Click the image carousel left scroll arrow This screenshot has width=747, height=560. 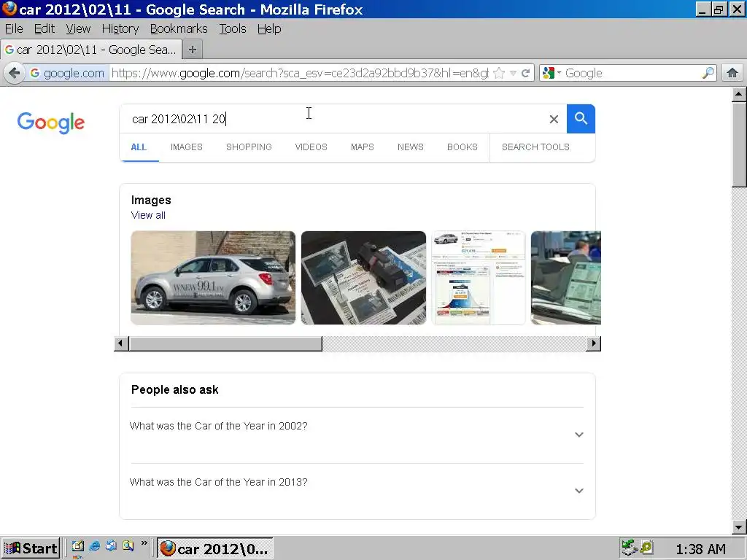pos(121,343)
